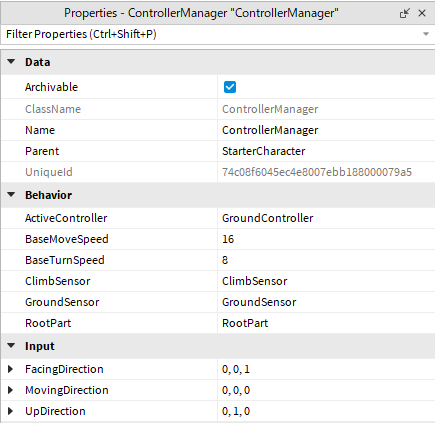Screen dimensions: 435x423
Task: Click the Filter Properties search field
Action: point(212,34)
